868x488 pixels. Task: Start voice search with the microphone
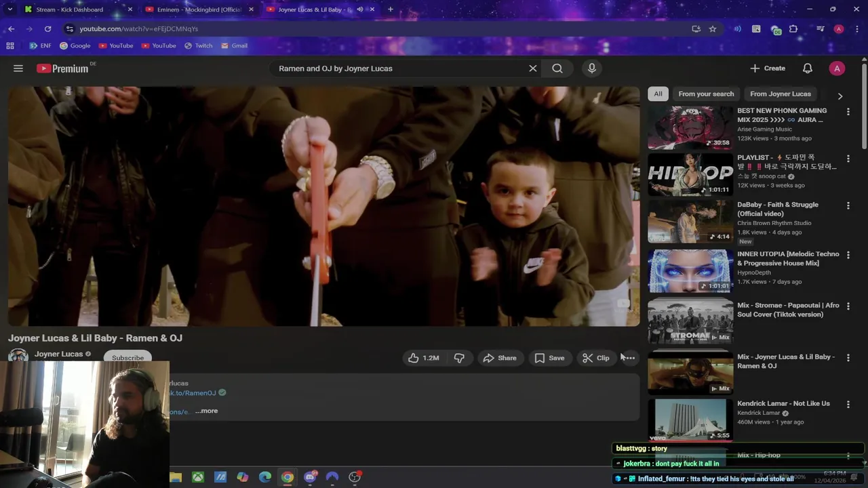(592, 68)
